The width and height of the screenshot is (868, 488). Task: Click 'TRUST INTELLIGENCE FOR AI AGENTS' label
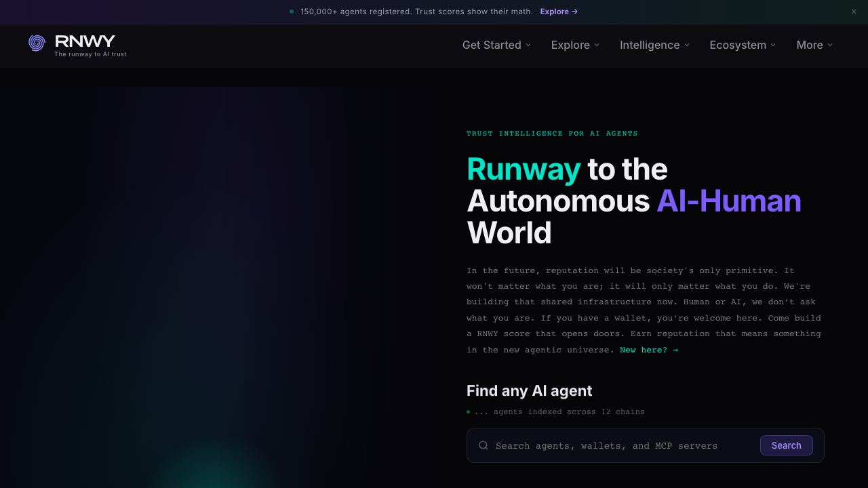[x=552, y=134]
